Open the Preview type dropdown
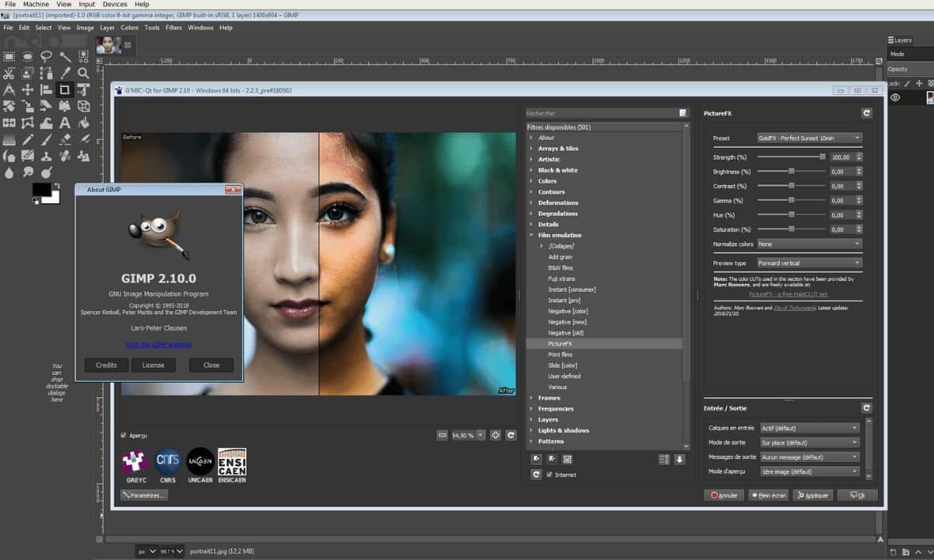 809,264
